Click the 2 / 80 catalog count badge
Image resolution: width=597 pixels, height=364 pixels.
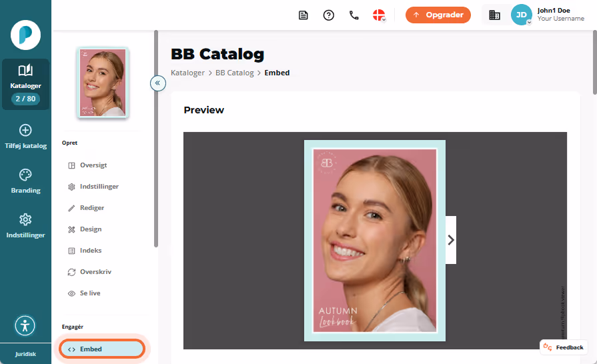click(x=25, y=99)
